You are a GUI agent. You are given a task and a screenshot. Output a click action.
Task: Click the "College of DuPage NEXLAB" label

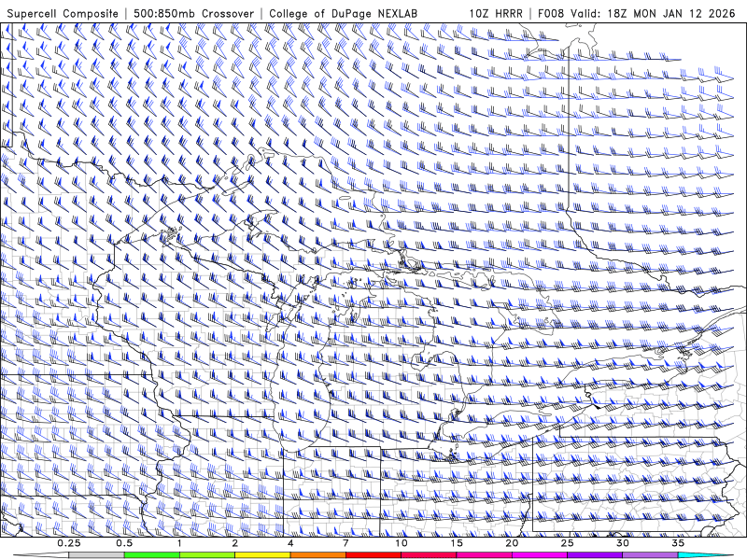(343, 13)
